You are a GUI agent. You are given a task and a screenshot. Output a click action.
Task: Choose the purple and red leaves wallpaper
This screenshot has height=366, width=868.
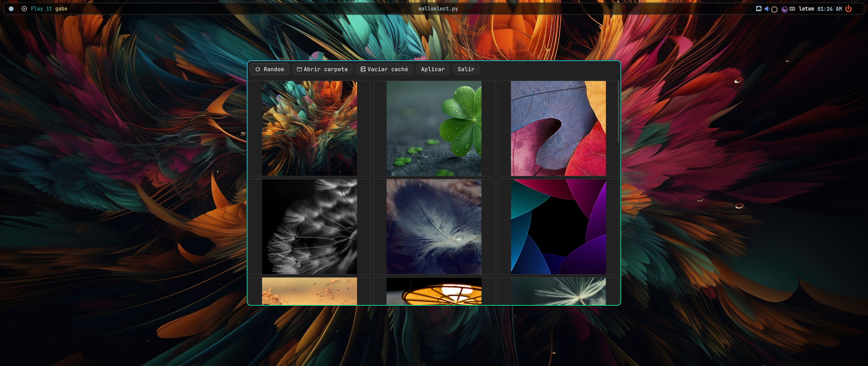pos(558,128)
